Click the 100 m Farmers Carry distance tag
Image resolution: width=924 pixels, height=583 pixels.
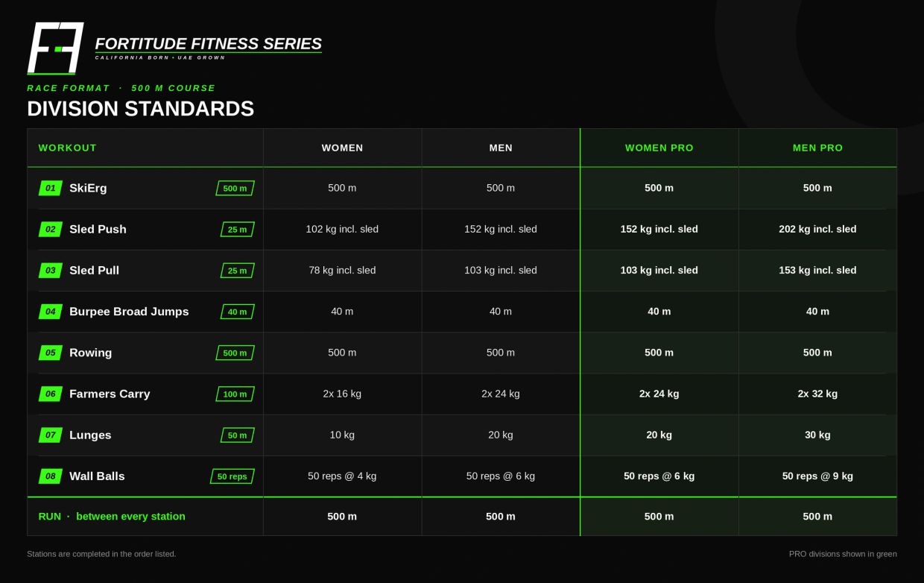tap(235, 394)
